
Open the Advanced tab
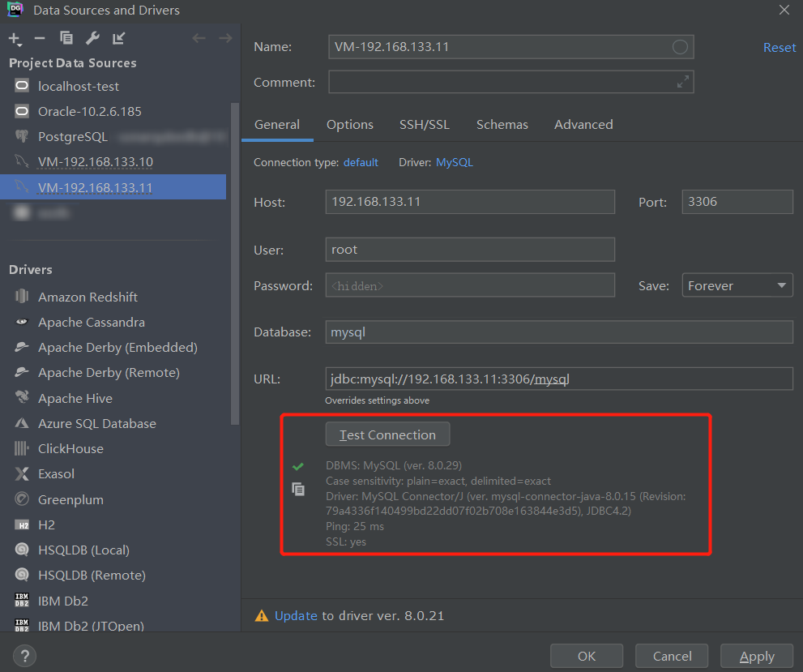tap(583, 125)
